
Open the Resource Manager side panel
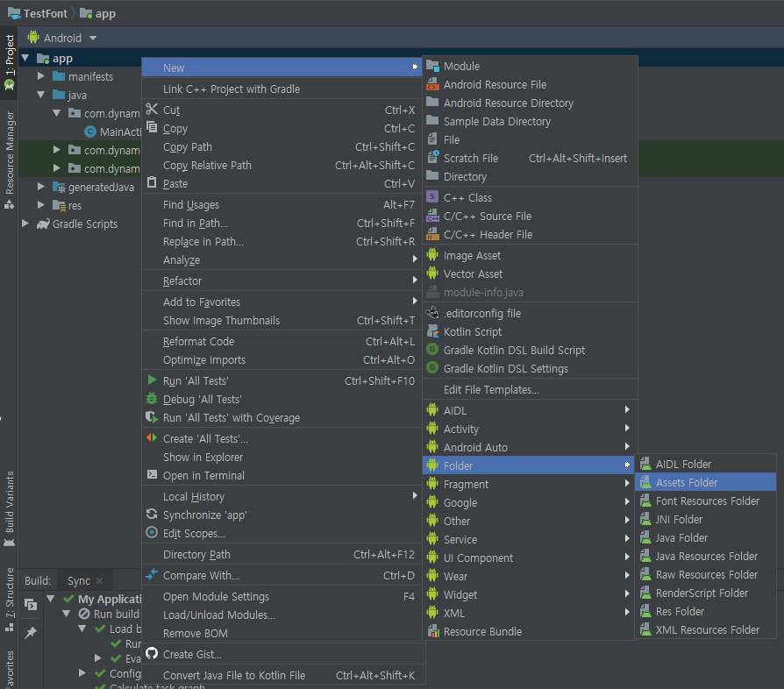(x=9, y=160)
